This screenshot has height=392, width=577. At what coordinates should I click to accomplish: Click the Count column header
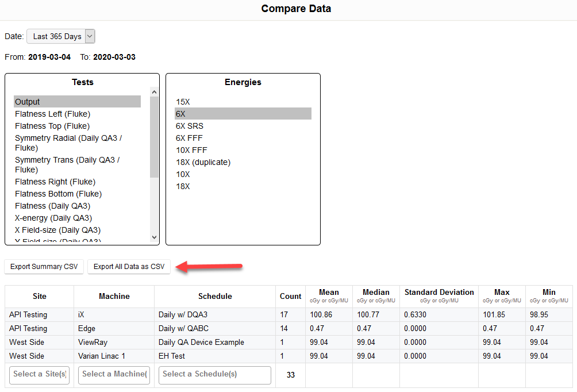[290, 296]
